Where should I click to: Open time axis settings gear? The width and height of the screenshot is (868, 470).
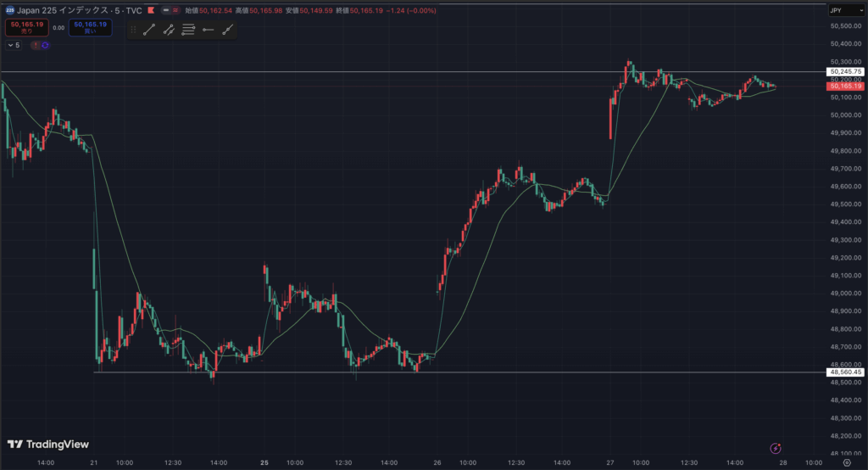click(846, 463)
